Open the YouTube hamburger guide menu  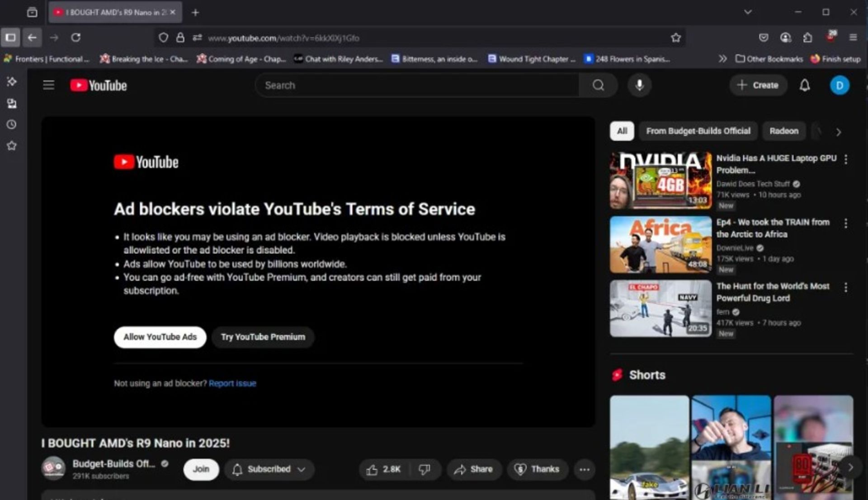pyautogui.click(x=48, y=85)
